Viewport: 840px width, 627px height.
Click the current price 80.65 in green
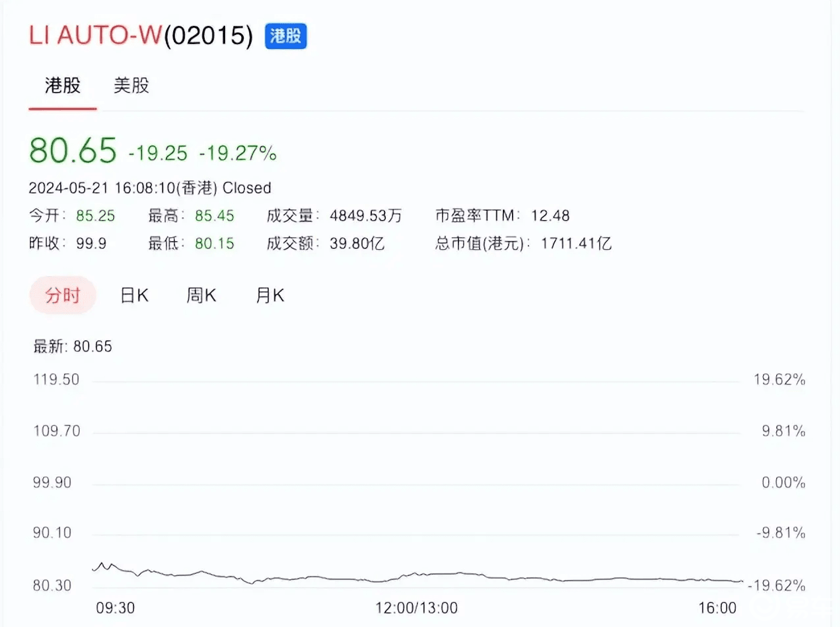pyautogui.click(x=73, y=150)
